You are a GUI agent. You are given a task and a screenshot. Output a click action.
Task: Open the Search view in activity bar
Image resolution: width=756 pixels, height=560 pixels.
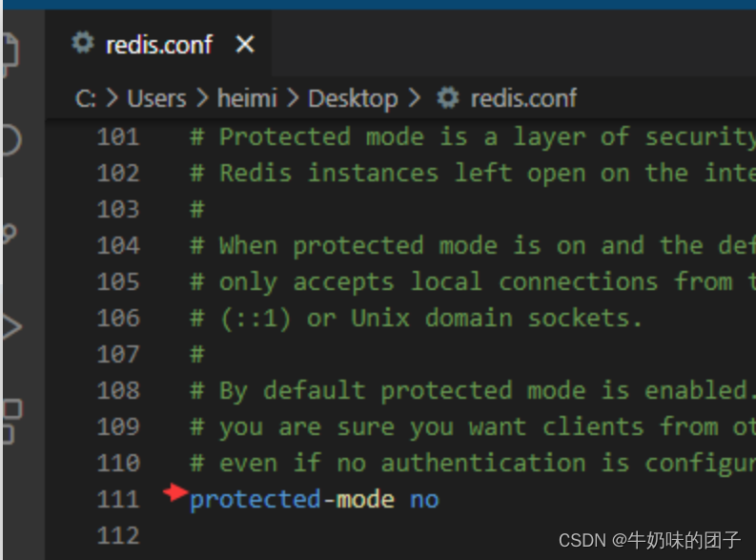(x=11, y=140)
